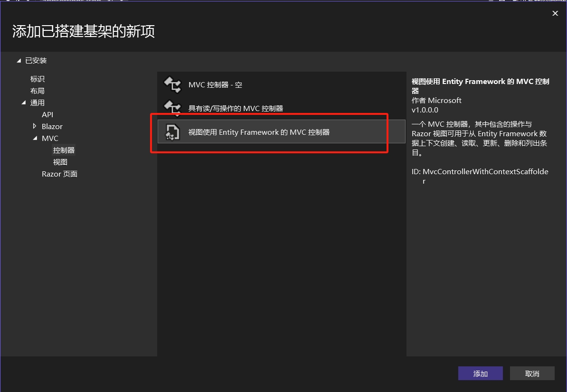Viewport: 567px width, 392px height.
Task: Select the empty MVC controller scaffold icon
Action: tap(172, 84)
